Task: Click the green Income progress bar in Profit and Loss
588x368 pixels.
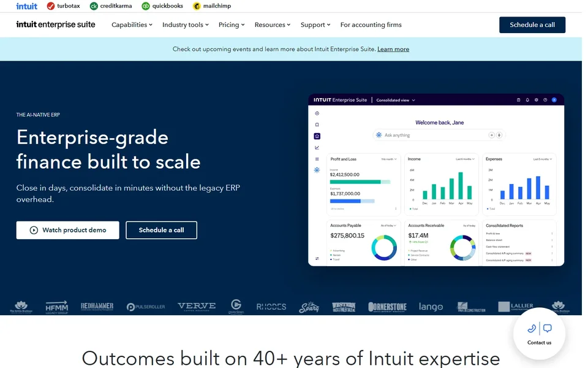Action: (x=360, y=182)
